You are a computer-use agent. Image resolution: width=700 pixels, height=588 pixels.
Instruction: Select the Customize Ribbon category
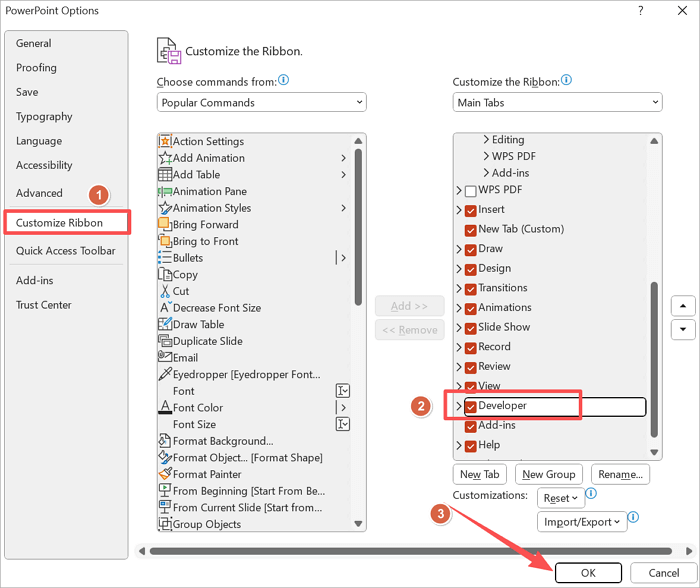[67, 222]
